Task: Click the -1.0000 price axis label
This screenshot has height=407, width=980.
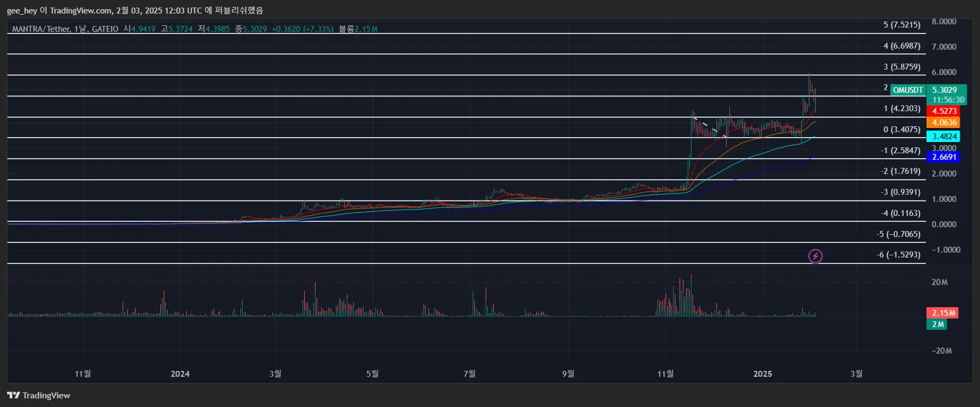Action: (946, 250)
